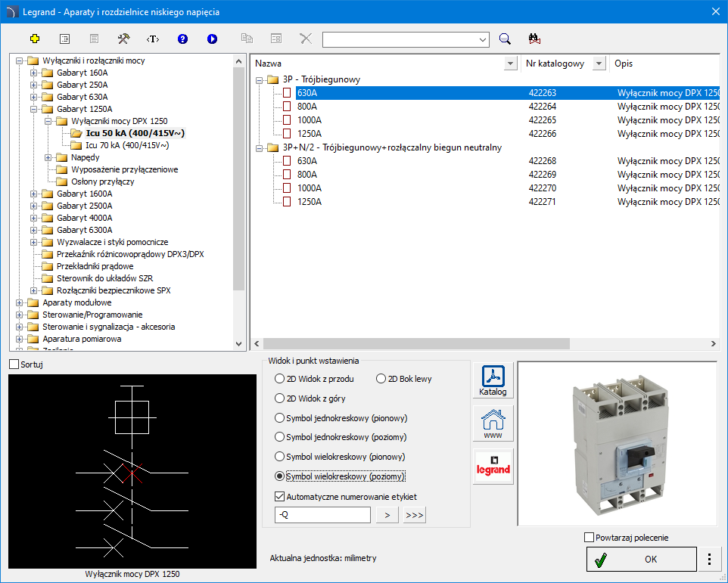Select Icu 70 kA (400/415V~) folder
This screenshot has height=583, width=728.
click(x=127, y=145)
